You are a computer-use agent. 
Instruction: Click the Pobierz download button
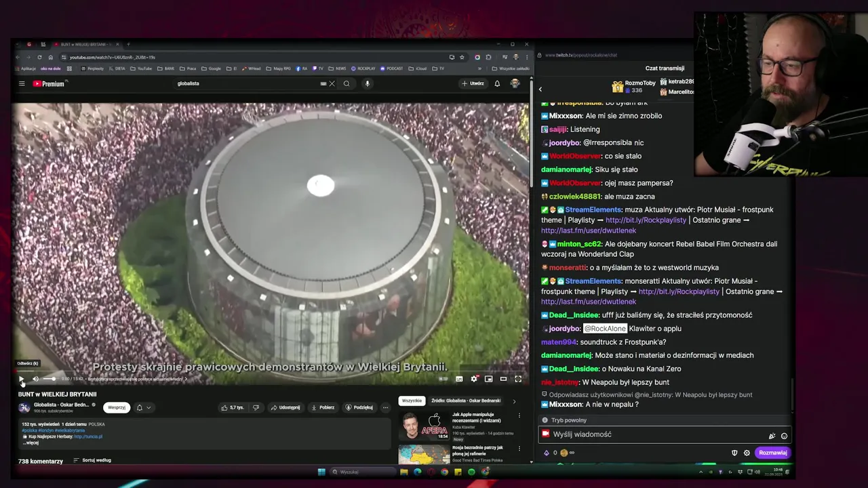click(323, 407)
